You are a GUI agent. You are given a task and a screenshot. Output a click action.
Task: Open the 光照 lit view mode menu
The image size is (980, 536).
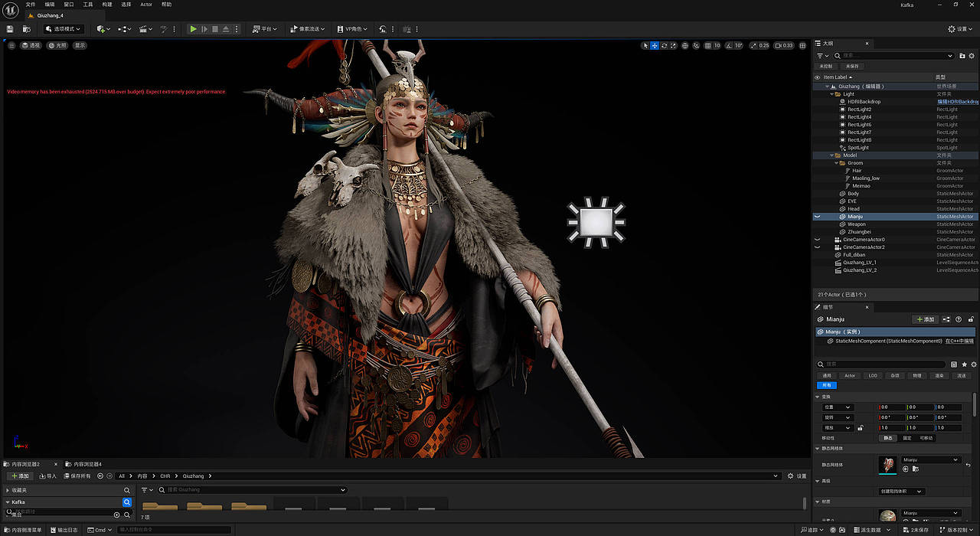click(57, 45)
